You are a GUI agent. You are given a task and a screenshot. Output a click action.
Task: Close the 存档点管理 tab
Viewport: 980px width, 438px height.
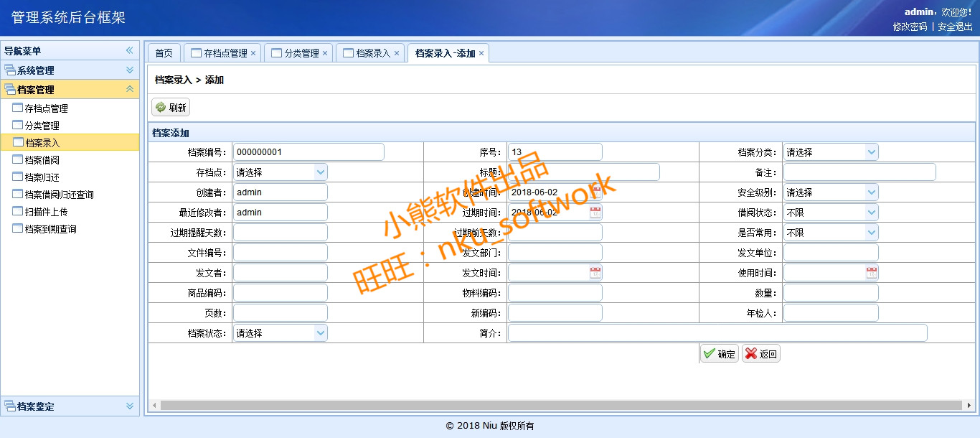tap(253, 53)
